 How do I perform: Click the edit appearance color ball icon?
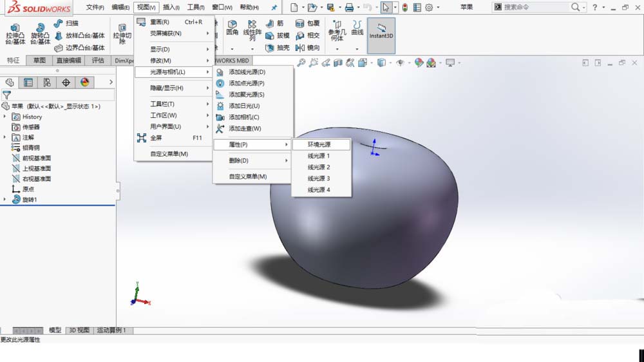pos(419,63)
